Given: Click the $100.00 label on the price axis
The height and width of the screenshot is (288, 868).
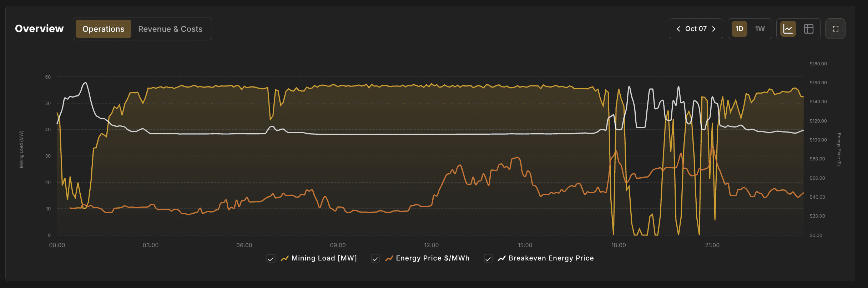Looking at the screenshot, I should click(x=818, y=140).
